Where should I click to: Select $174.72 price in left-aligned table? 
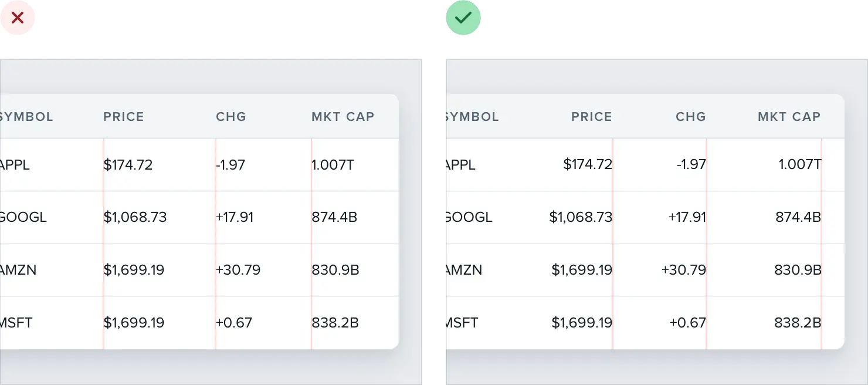[128, 165]
